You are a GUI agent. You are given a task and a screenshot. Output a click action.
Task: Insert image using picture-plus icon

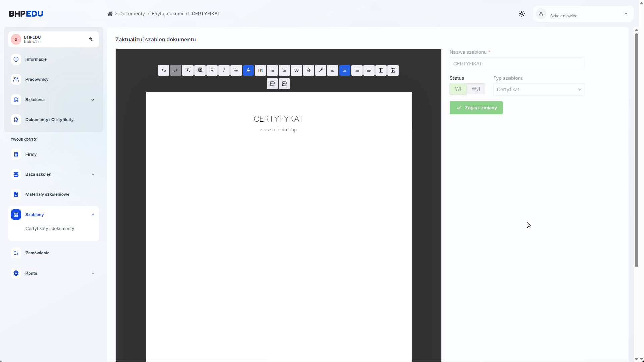[284, 84]
